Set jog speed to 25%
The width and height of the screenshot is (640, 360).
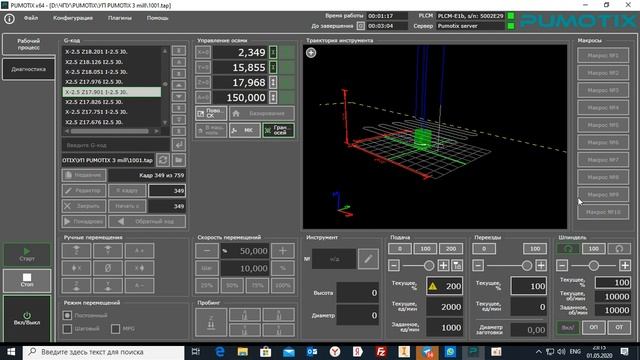tap(207, 286)
